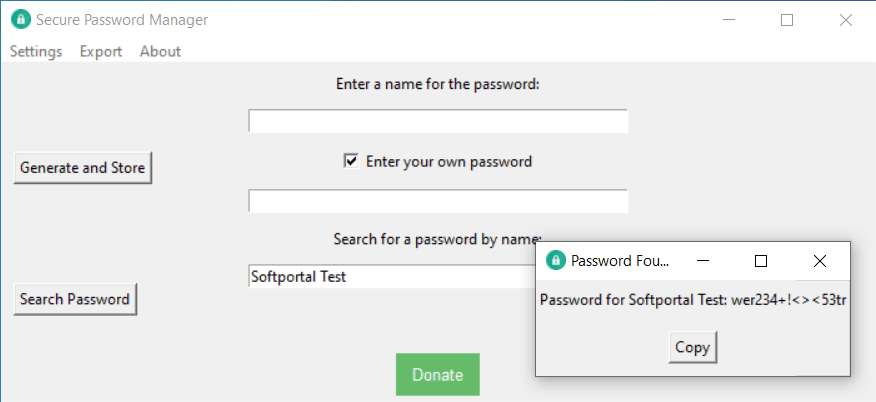Screen dimensions: 876x402
Task: Click the Password for Softportal Test result text
Action: (x=693, y=300)
